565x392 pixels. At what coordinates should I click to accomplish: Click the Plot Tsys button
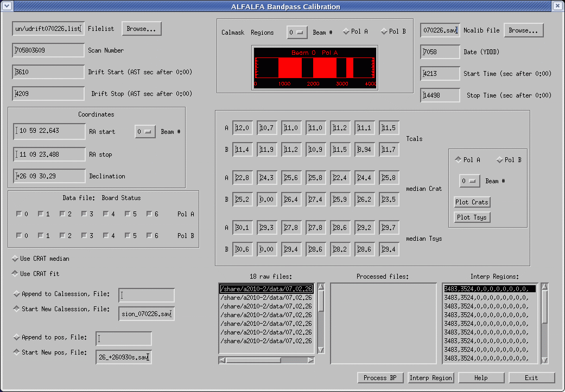point(472,217)
